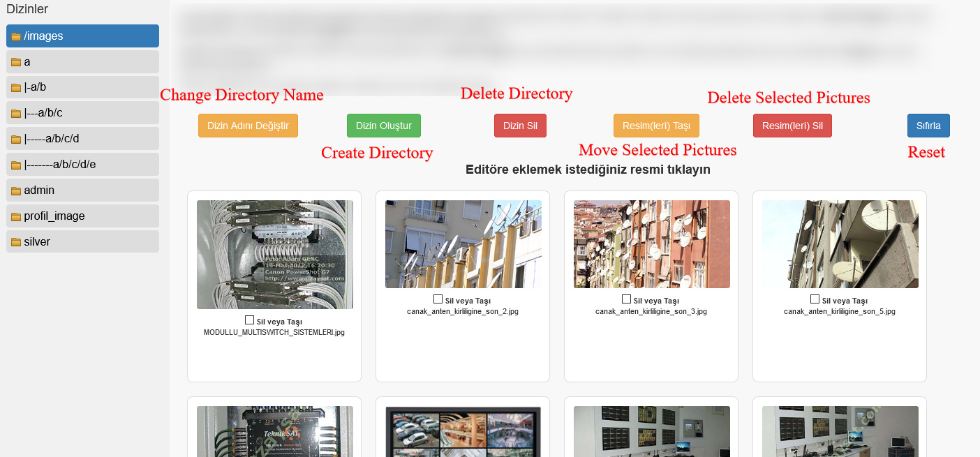This screenshot has height=457, width=980.
Task: Click the green Dizin Oluştur button
Action: click(x=384, y=126)
